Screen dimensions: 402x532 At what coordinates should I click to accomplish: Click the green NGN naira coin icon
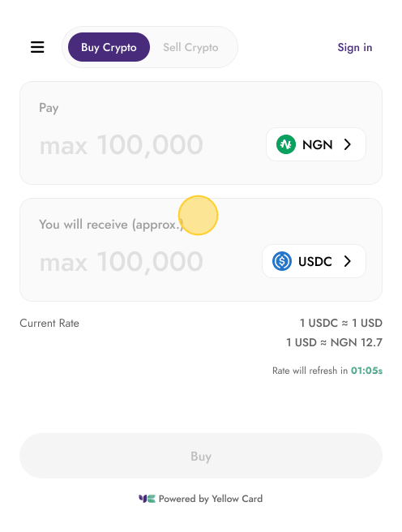pyautogui.click(x=286, y=144)
